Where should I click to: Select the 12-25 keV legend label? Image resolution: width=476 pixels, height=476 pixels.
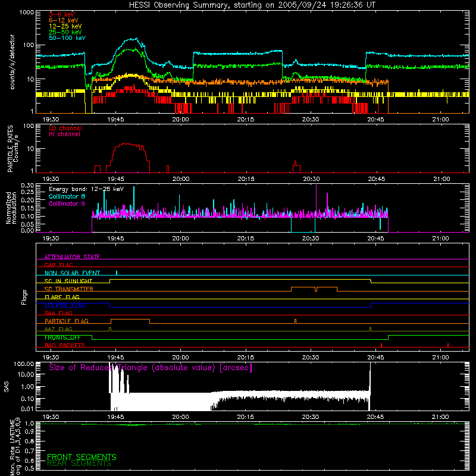click(65, 26)
